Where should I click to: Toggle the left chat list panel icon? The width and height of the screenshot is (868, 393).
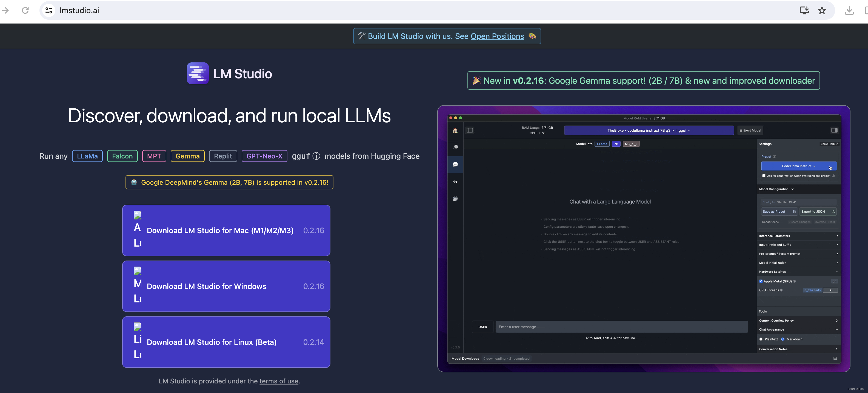pos(470,130)
